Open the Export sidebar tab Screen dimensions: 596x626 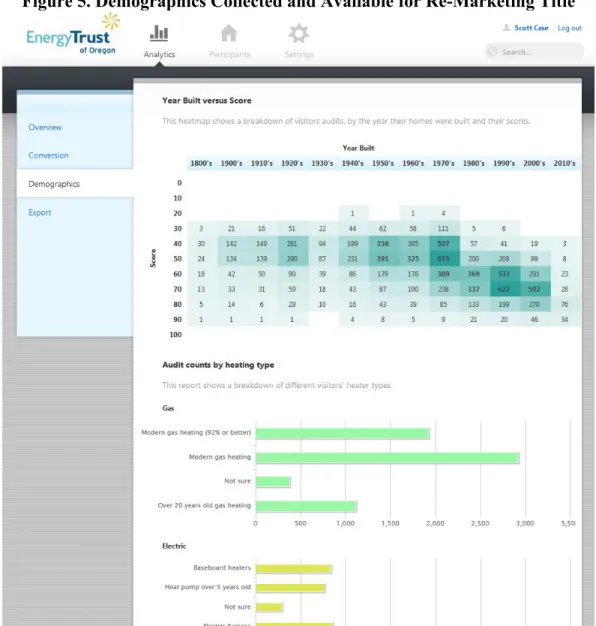click(x=75, y=212)
